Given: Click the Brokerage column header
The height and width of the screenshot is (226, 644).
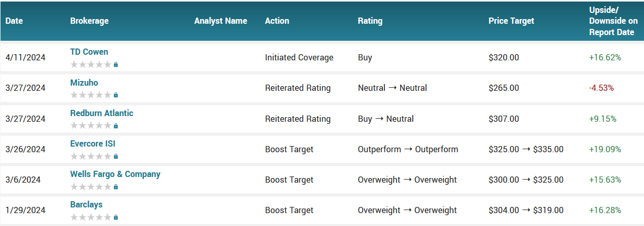Looking at the screenshot, I should 89,21.
